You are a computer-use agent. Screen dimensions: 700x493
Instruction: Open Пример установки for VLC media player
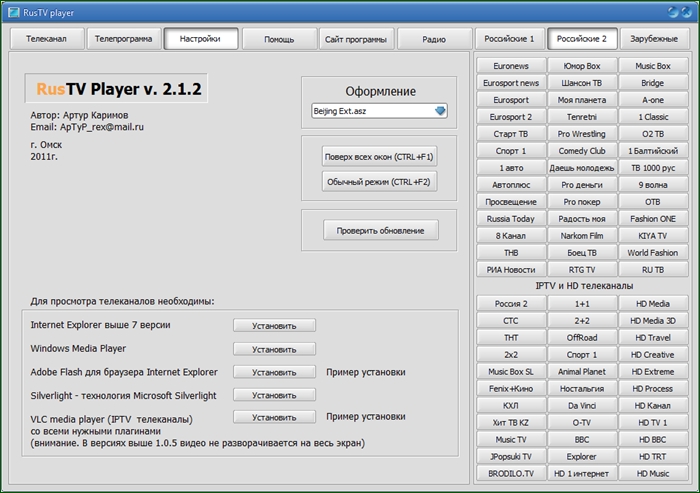tap(366, 417)
